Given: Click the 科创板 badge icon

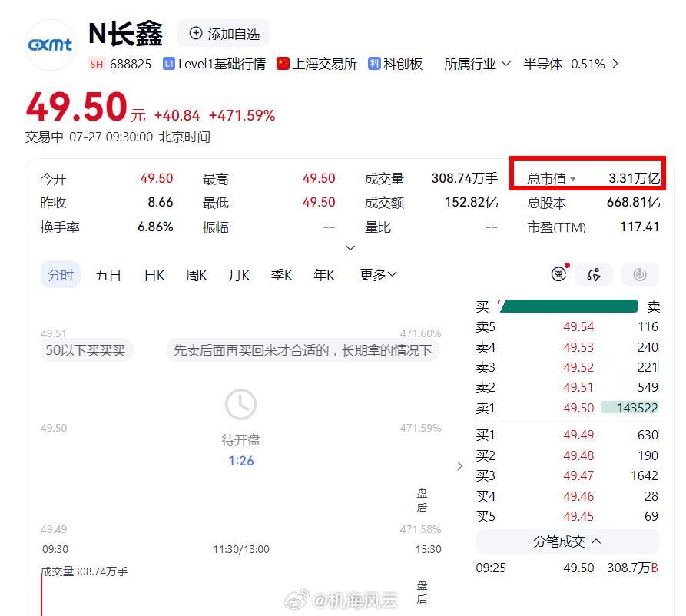Looking at the screenshot, I should [374, 64].
